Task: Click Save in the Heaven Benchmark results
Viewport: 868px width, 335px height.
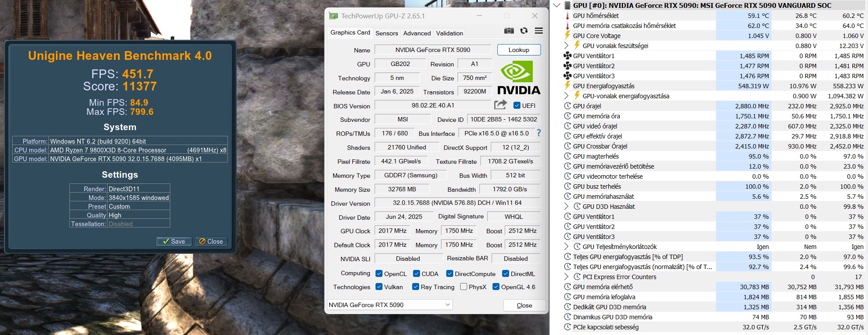Action: (x=174, y=242)
